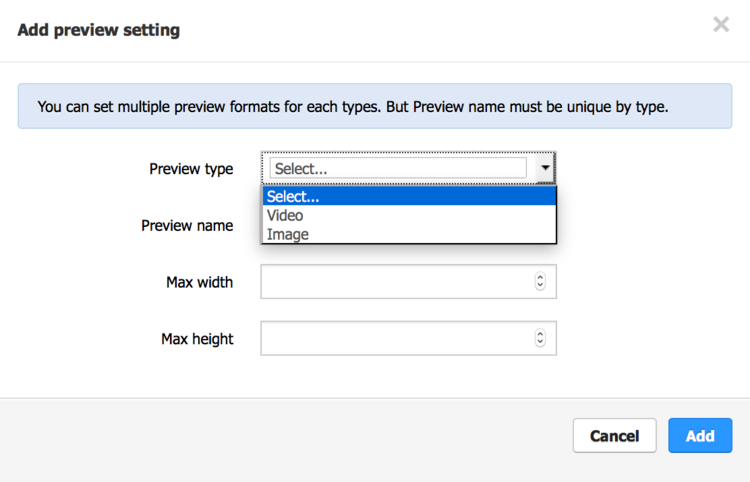Decrease Max width with the down arrow
750x482 pixels.
point(540,285)
